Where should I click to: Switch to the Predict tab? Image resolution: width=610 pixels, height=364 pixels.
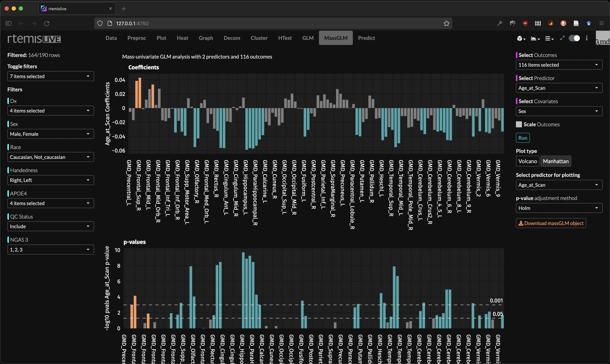366,38
